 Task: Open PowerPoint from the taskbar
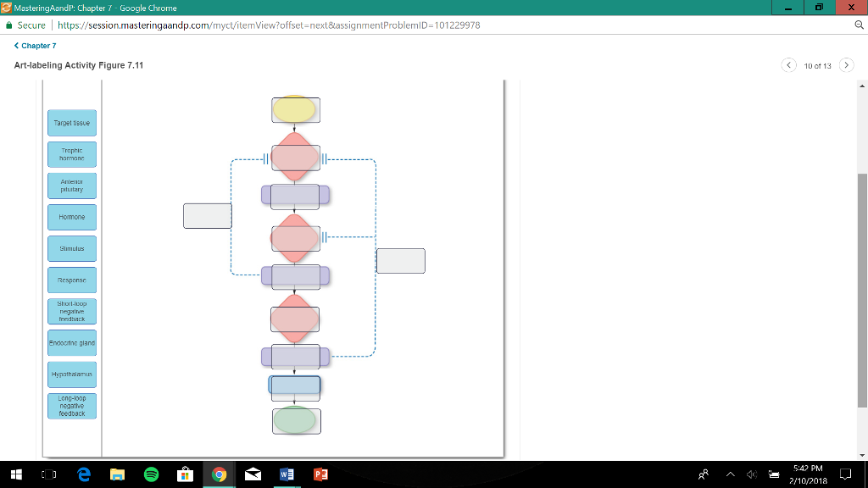click(320, 474)
